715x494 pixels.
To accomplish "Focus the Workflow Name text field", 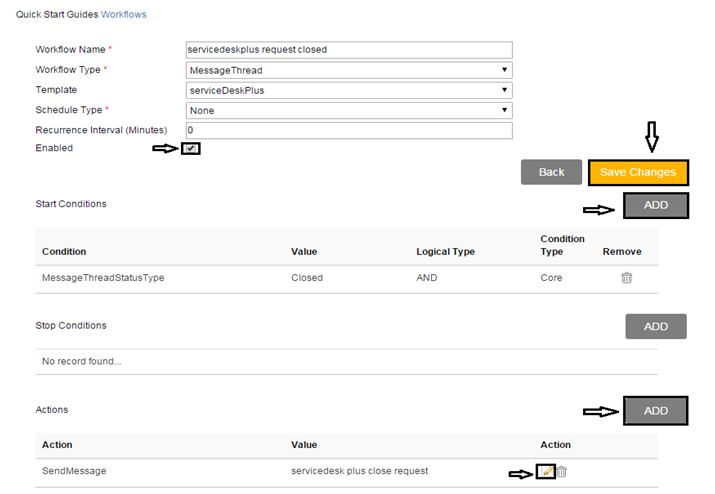I will (349, 50).
